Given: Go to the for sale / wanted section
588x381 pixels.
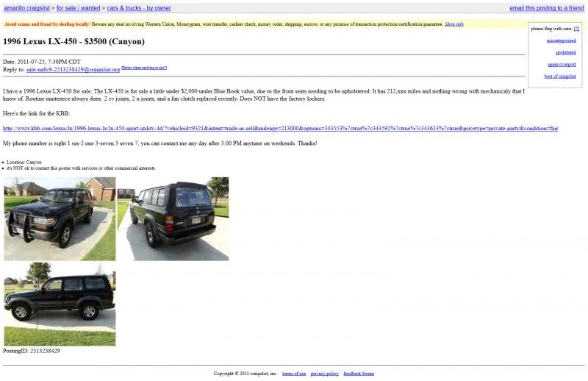Looking at the screenshot, I should tap(78, 8).
